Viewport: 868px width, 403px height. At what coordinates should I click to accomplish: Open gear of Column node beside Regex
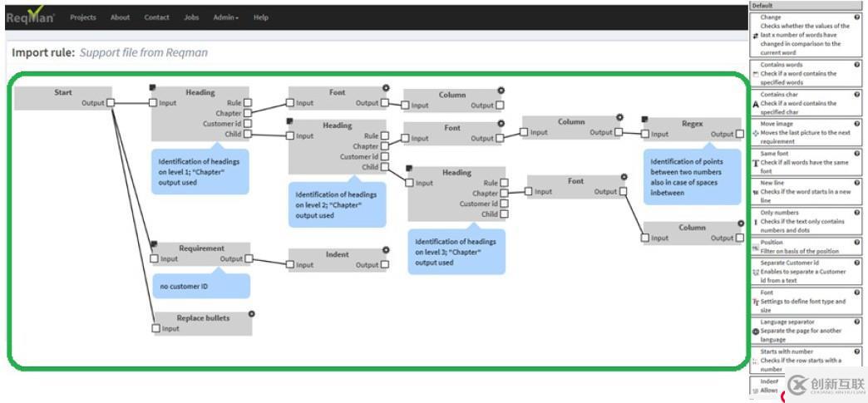pyautogui.click(x=619, y=117)
